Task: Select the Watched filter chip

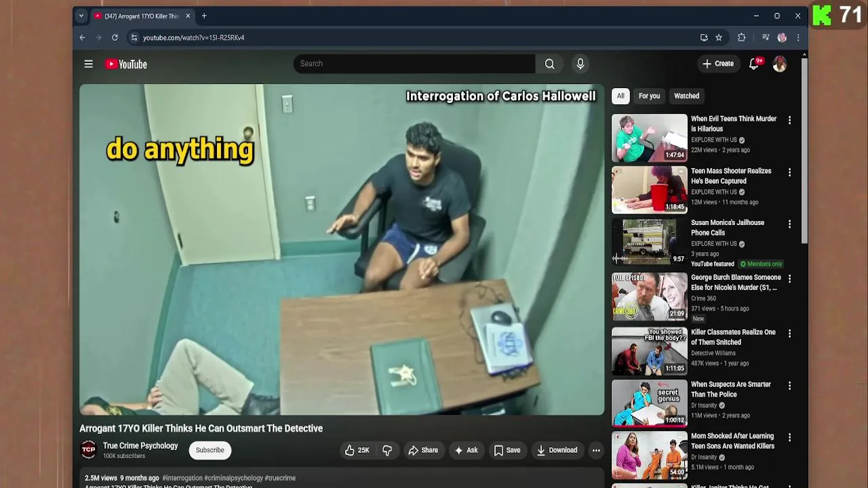Action: pyautogui.click(x=686, y=96)
